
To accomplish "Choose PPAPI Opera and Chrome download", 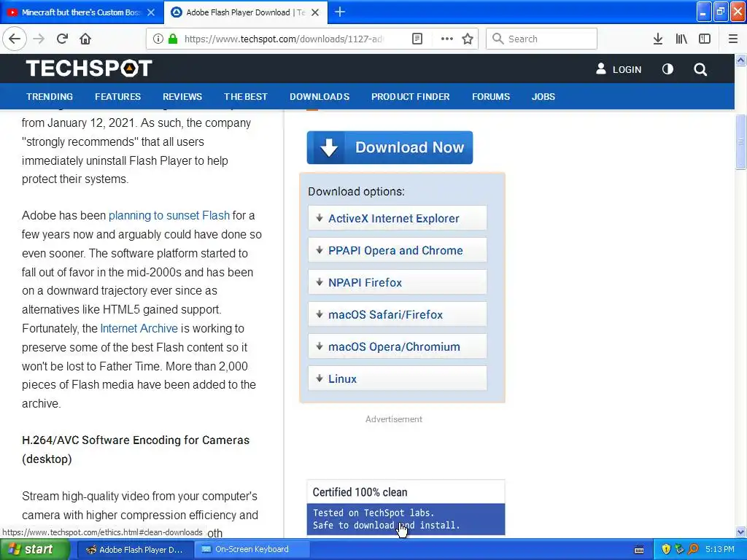I will (x=398, y=250).
